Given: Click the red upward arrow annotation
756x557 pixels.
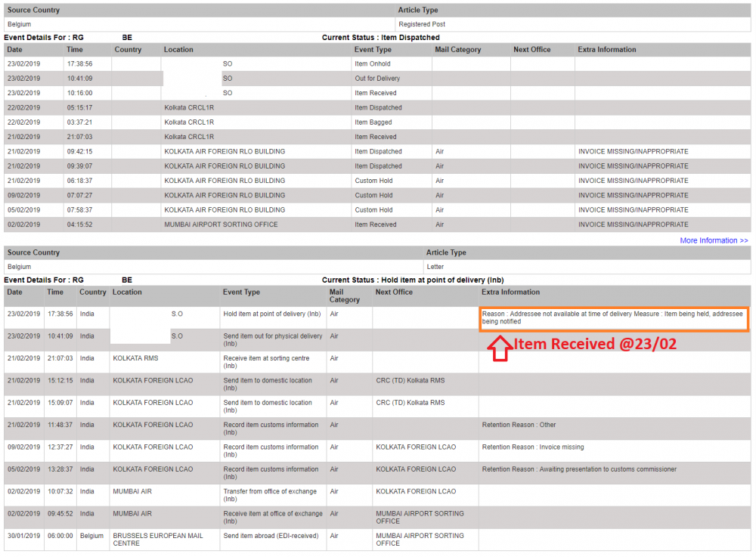Looking at the screenshot, I should [500, 348].
